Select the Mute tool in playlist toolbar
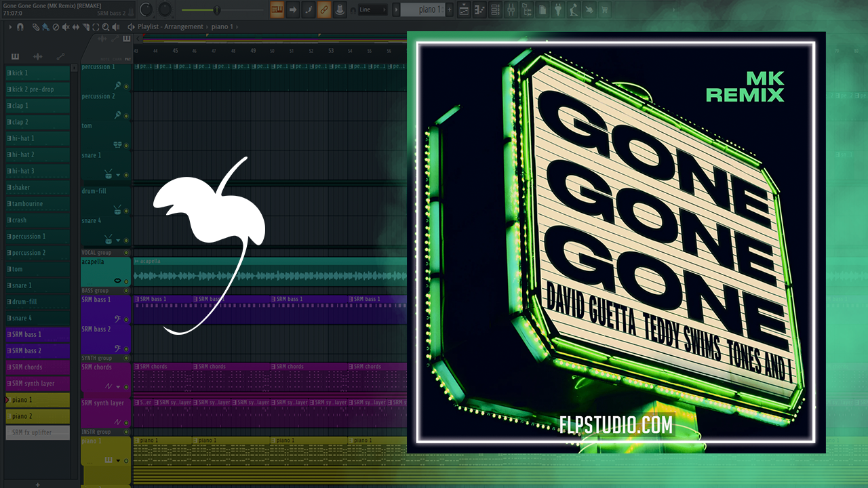This screenshot has height=488, width=868. point(64,27)
